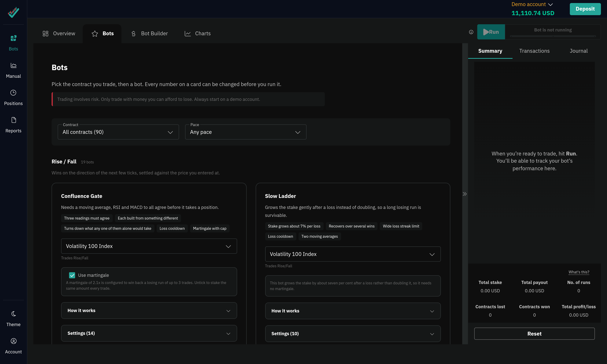Switch to the Bot Builder tab

pyautogui.click(x=149, y=33)
